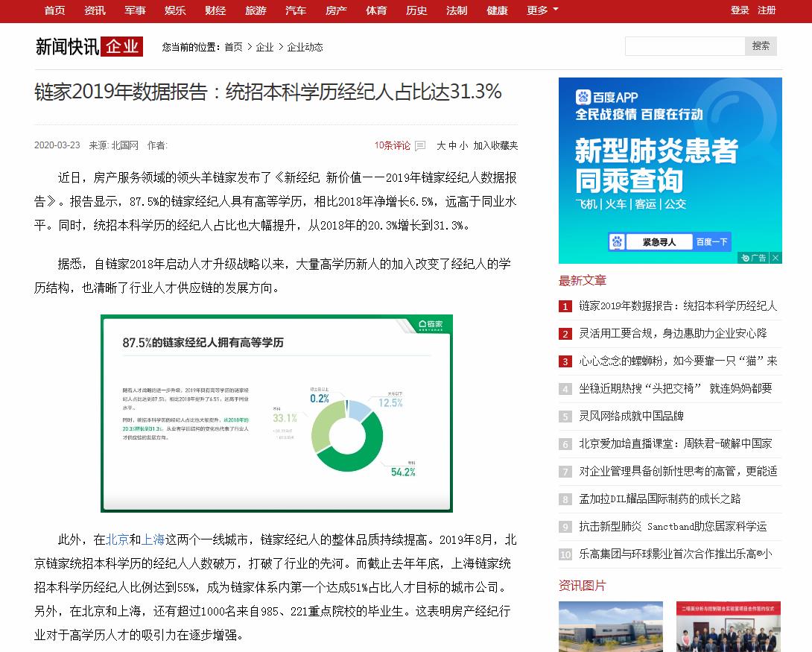
Task: Open the 房产 navigation tab
Action: click(336, 10)
